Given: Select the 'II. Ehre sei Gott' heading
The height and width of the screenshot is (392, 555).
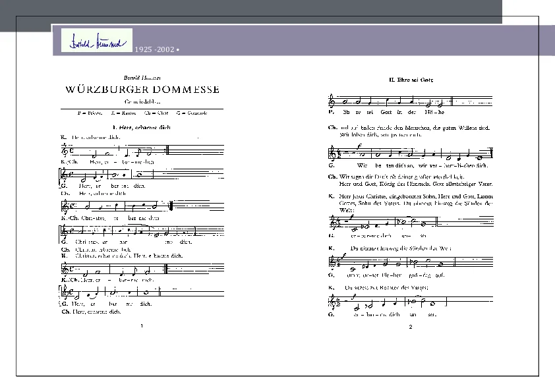Looking at the screenshot, I should point(411,80).
